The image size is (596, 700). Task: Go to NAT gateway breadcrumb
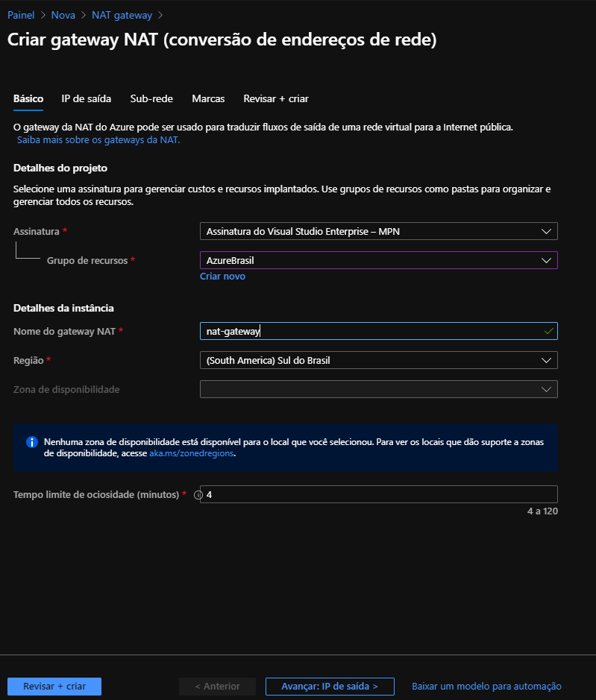tap(122, 15)
